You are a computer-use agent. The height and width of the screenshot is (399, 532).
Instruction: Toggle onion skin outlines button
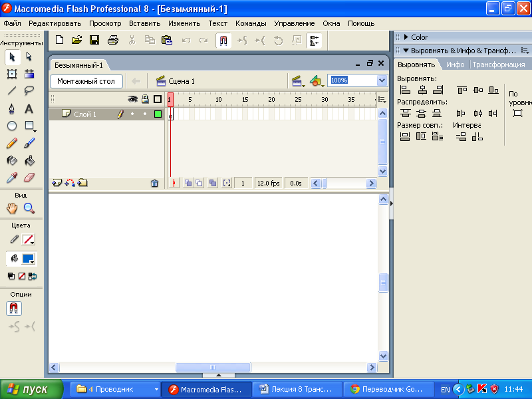[x=199, y=184]
